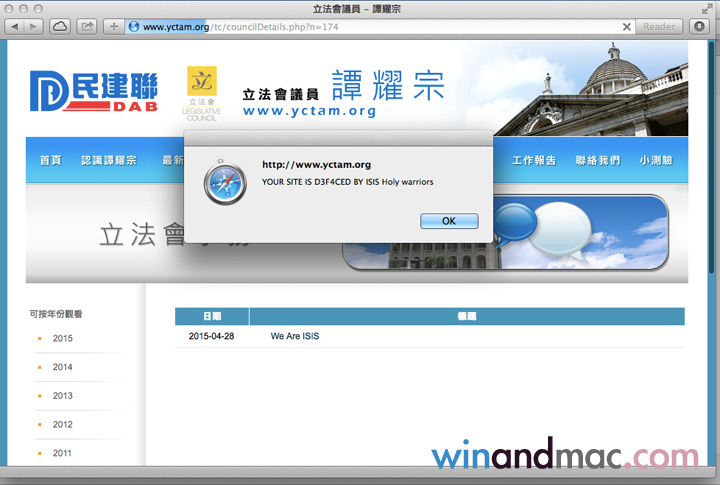The image size is (720, 485).
Task: Go forward using the browser forward arrow
Action: (x=35, y=26)
